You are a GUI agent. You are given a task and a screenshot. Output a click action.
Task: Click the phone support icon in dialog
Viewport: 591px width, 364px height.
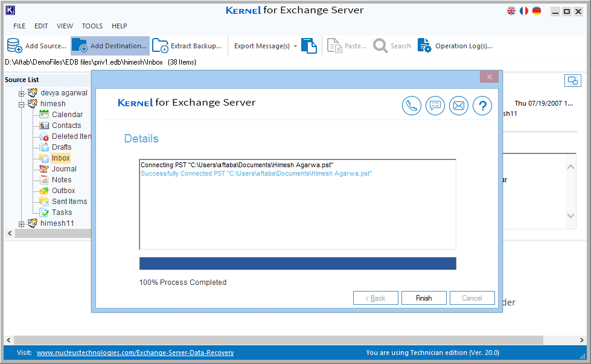pyautogui.click(x=412, y=106)
